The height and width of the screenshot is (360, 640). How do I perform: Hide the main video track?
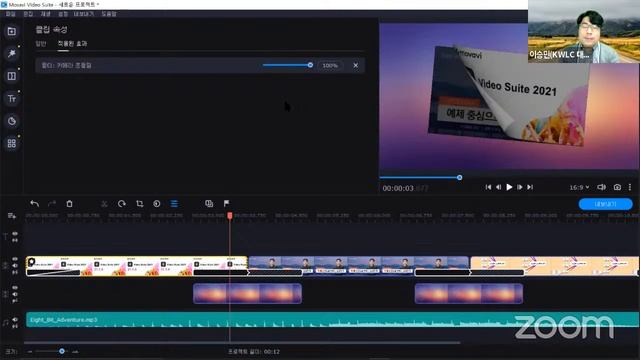point(15,259)
